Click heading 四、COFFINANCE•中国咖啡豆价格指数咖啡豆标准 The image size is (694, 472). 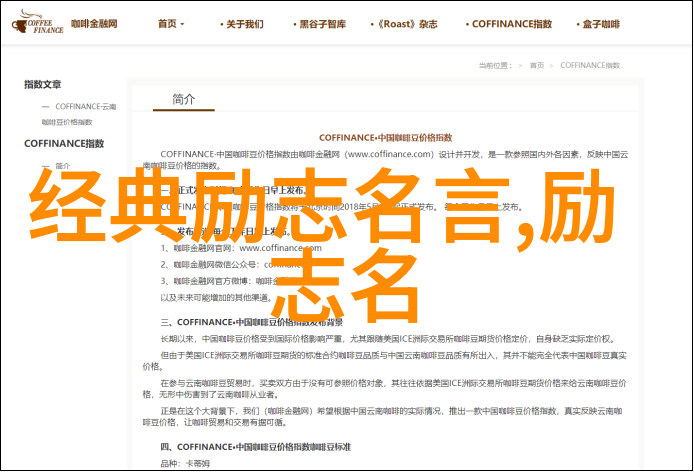pyautogui.click(x=255, y=447)
